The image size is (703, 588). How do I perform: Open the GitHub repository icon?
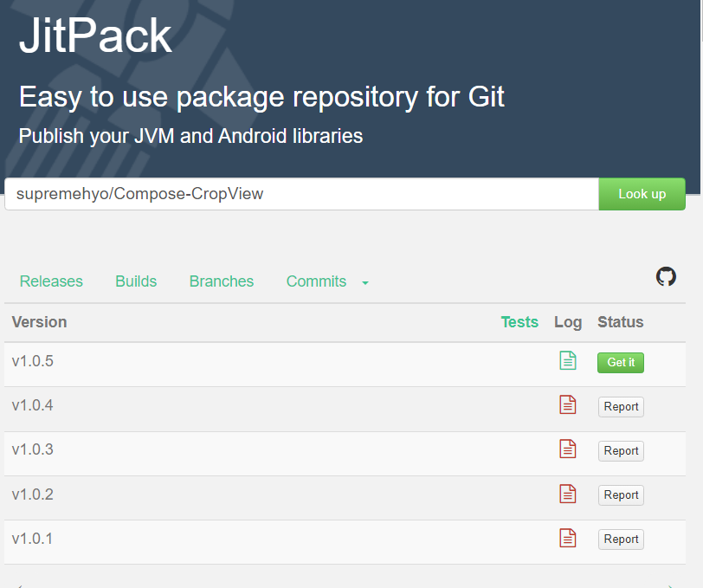[666, 276]
